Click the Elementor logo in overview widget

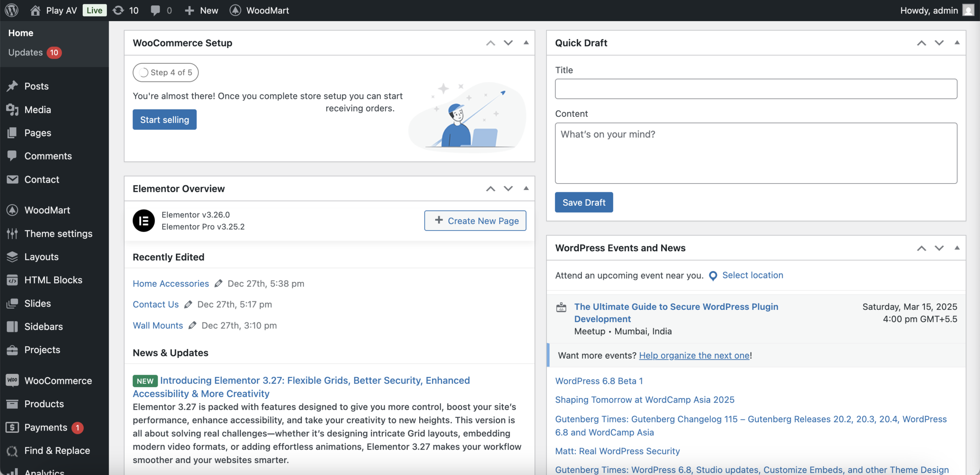144,221
